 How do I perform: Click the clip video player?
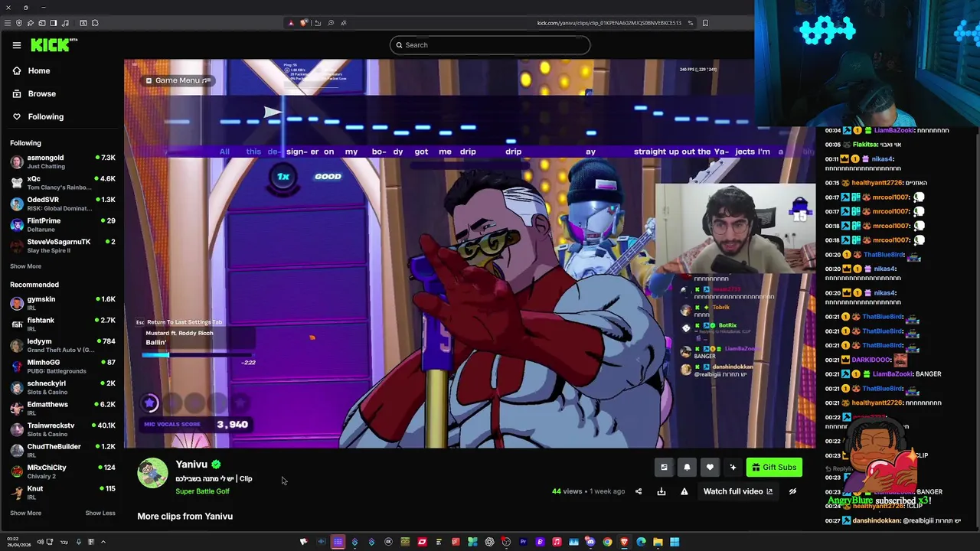(470, 253)
